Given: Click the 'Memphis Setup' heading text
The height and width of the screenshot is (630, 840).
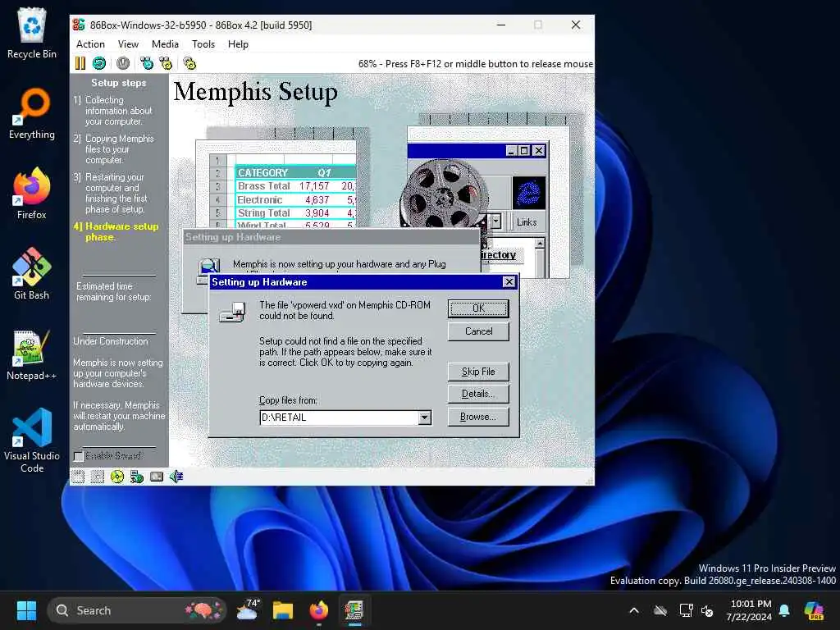Looking at the screenshot, I should tap(256, 92).
